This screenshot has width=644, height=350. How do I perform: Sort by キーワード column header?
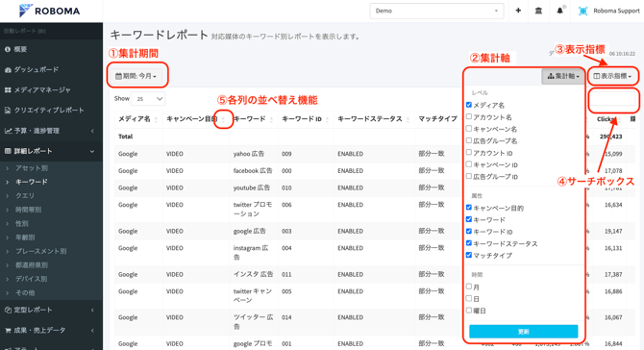click(x=254, y=119)
